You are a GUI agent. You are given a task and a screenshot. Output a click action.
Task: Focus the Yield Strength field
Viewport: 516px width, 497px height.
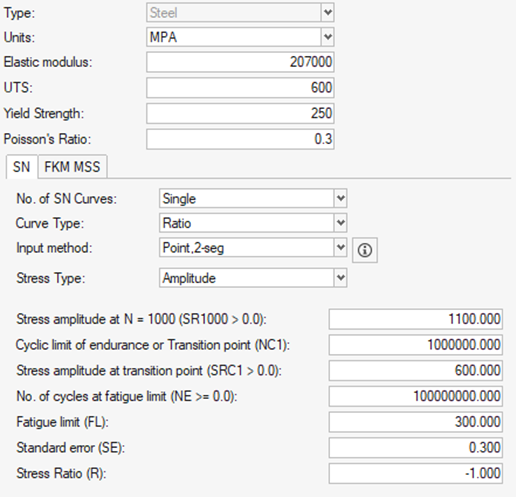click(x=240, y=113)
